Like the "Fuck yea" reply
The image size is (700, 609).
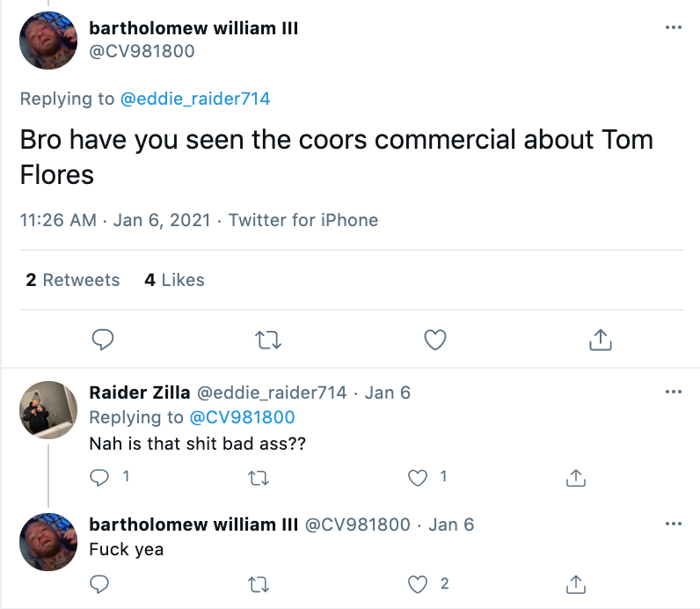point(419,583)
